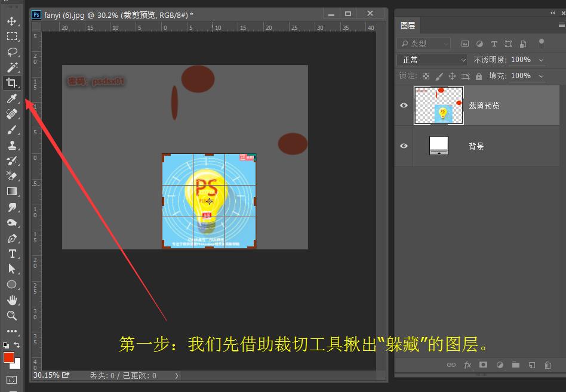
Task: Activate the Eyedropper tool
Action: (13, 98)
